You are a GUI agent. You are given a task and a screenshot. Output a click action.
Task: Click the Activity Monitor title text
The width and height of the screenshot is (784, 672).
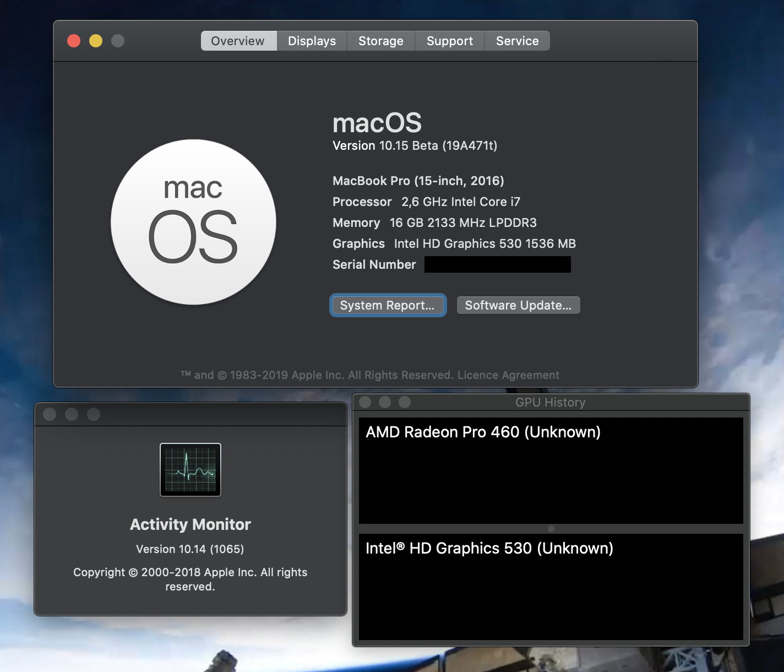point(190,524)
